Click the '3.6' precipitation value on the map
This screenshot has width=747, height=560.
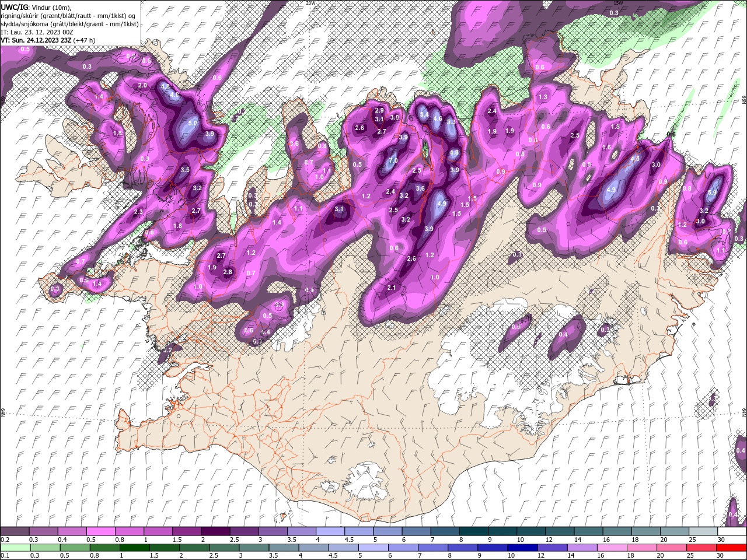pos(420,188)
